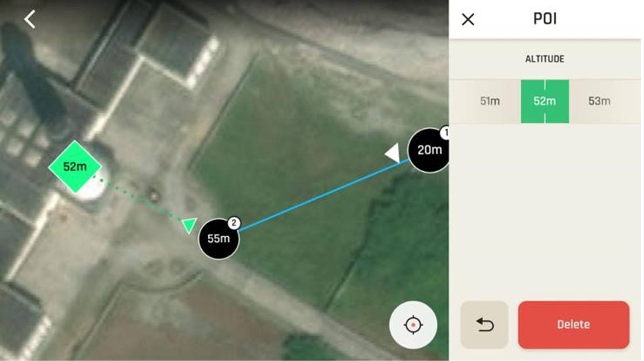Tap the number 2 badge on waypoint
Viewport: 644px width, 361px height.
[x=234, y=223]
